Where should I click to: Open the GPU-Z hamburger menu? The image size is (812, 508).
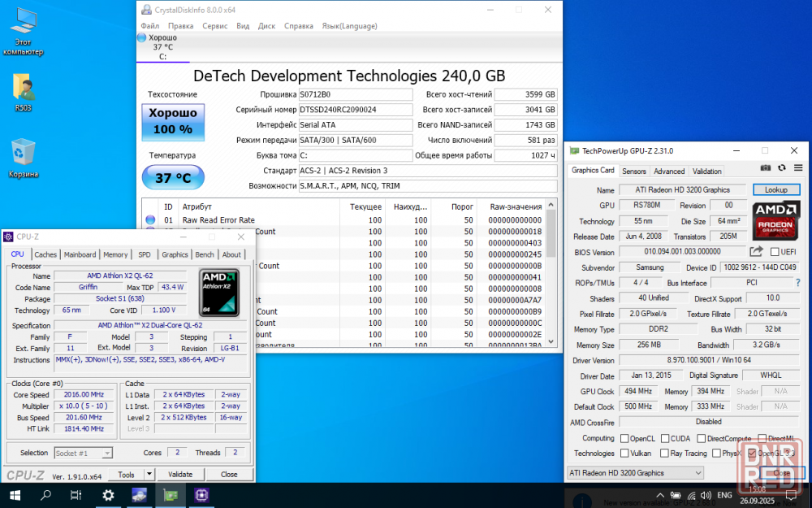tap(797, 167)
